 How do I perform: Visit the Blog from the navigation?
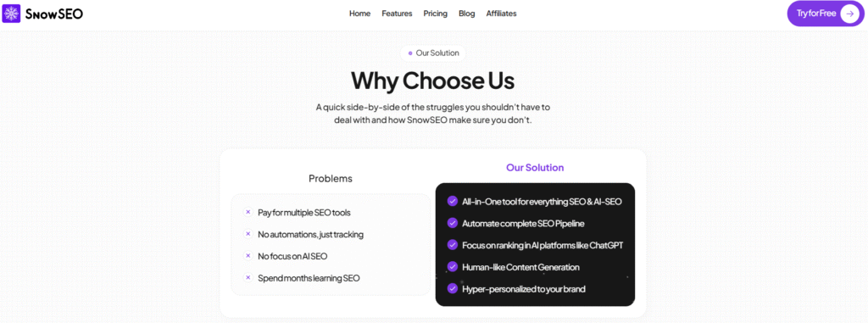pyautogui.click(x=467, y=14)
